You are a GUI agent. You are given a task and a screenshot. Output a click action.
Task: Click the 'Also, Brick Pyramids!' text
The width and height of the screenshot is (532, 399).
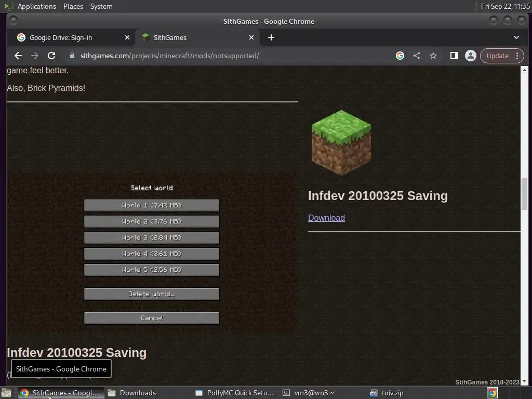click(x=46, y=88)
